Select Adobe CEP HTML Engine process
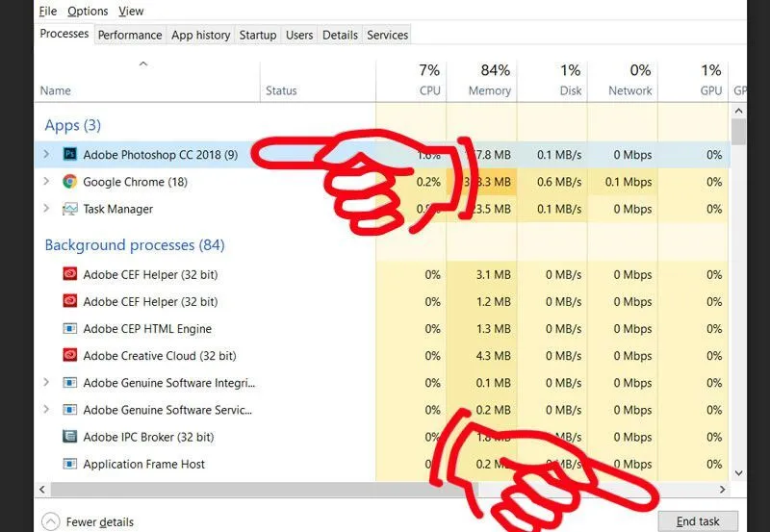Image resolution: width=770 pixels, height=532 pixels. [147, 329]
